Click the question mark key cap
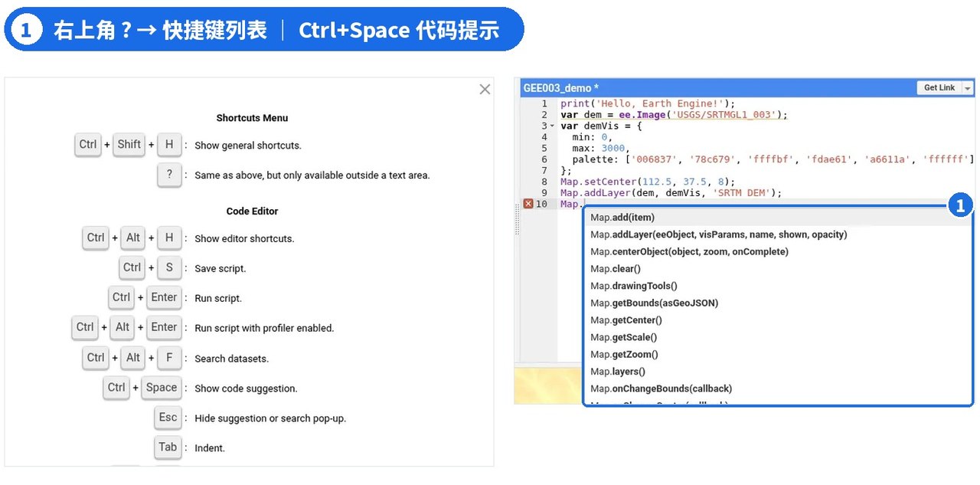This screenshot has width=980, height=485. (169, 175)
